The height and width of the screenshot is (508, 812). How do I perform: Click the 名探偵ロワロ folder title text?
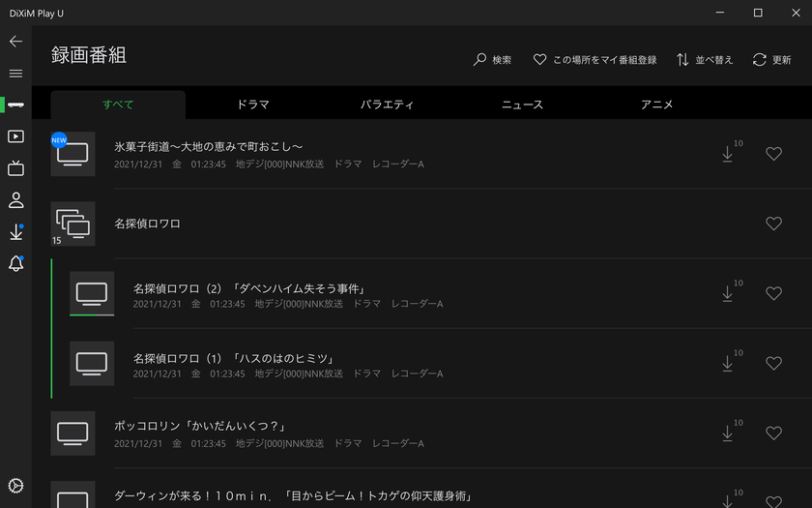pyautogui.click(x=147, y=224)
